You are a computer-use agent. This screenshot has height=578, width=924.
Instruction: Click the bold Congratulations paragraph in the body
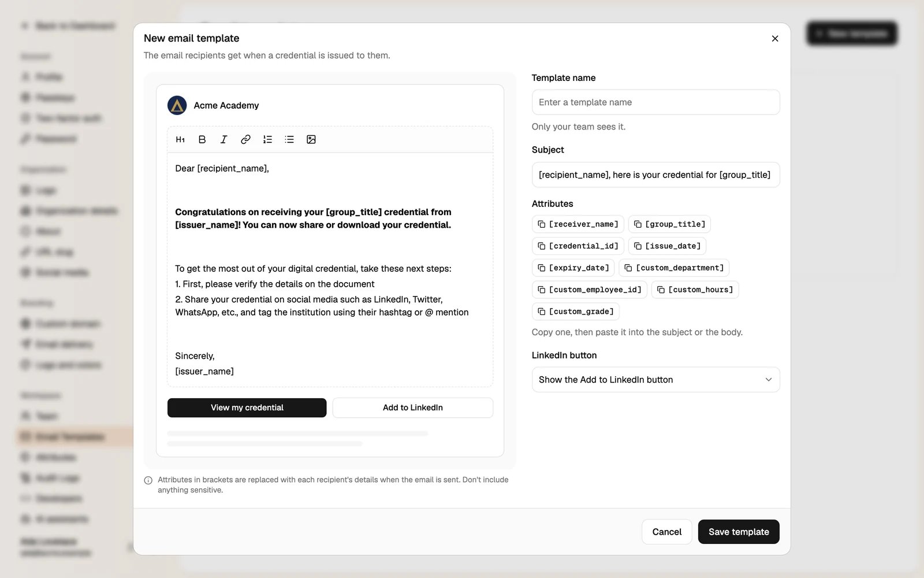pos(313,218)
